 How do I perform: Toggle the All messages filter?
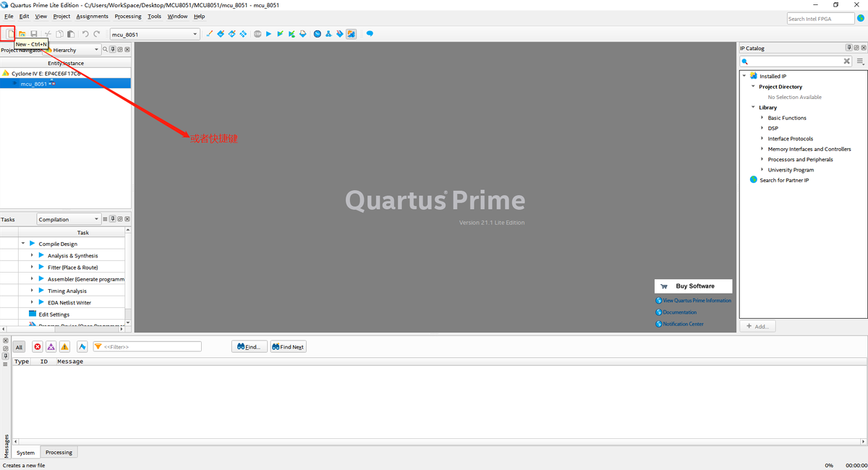pos(20,347)
